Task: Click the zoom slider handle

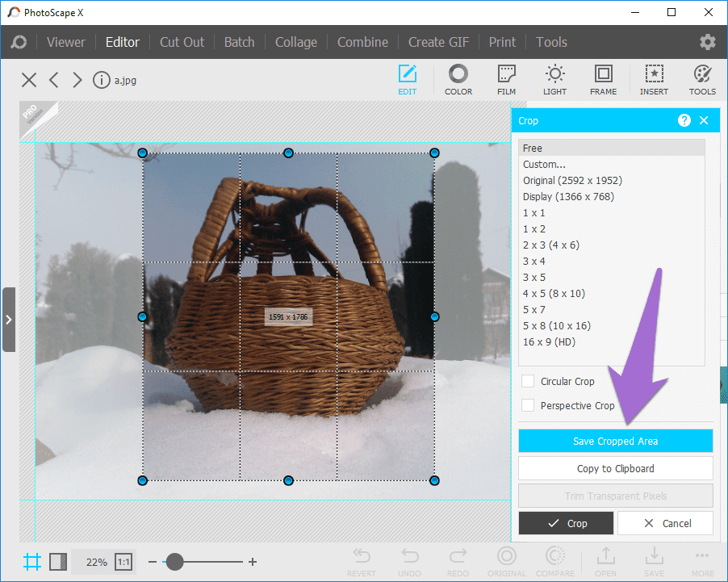Action: click(x=174, y=562)
